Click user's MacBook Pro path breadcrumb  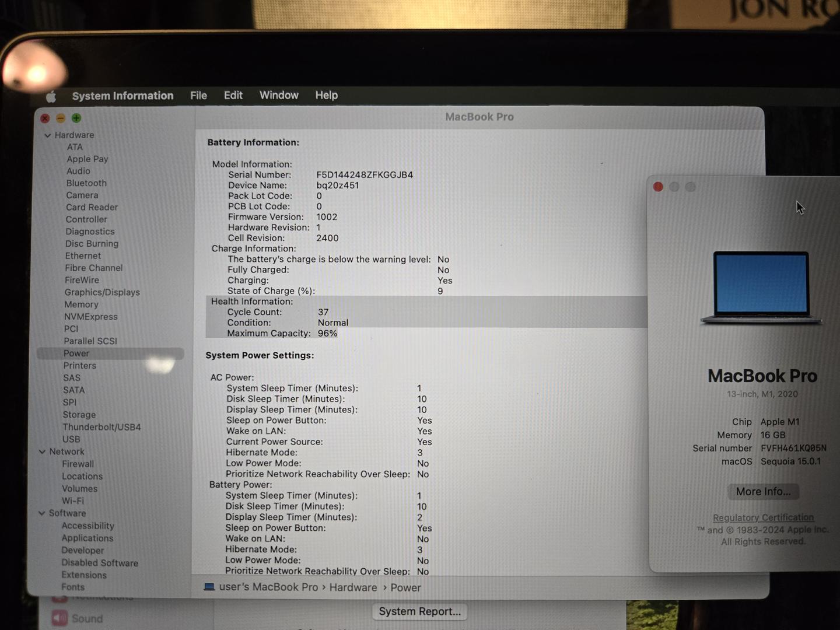268,587
